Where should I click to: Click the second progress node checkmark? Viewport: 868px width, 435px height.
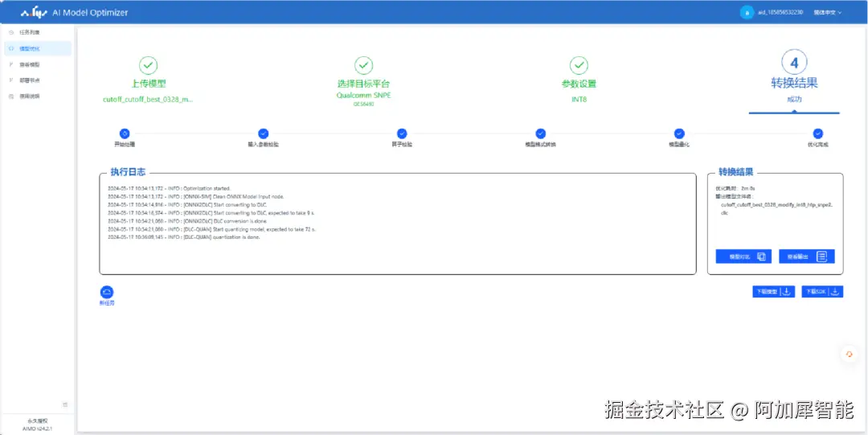(x=263, y=133)
